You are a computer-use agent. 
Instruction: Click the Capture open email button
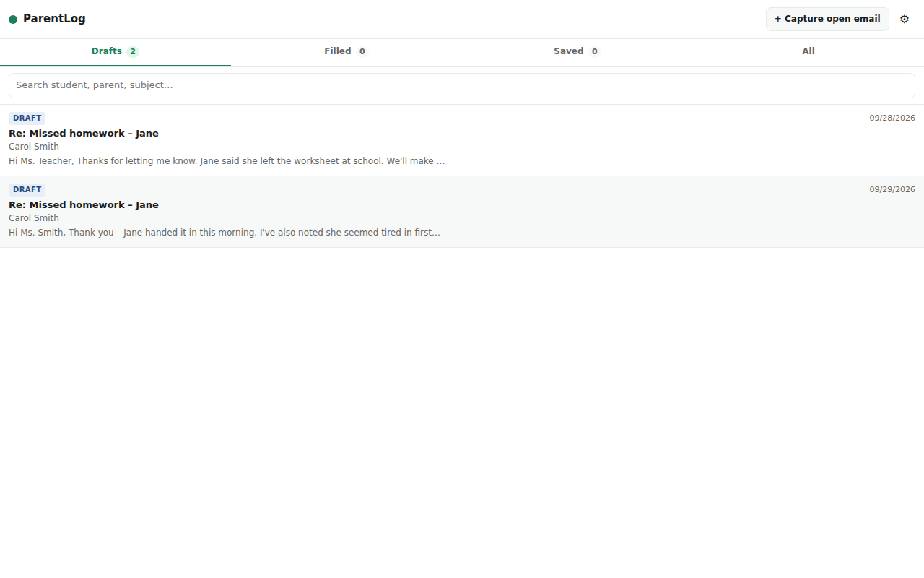click(827, 19)
